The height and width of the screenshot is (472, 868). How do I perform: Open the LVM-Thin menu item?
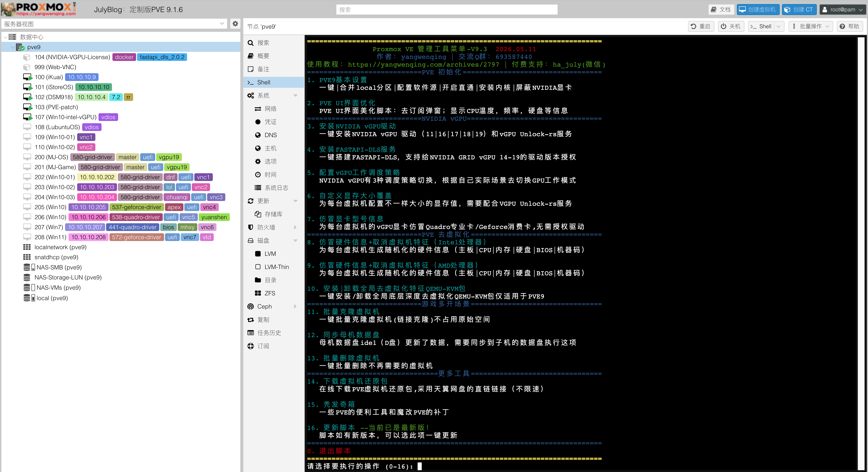(x=274, y=267)
